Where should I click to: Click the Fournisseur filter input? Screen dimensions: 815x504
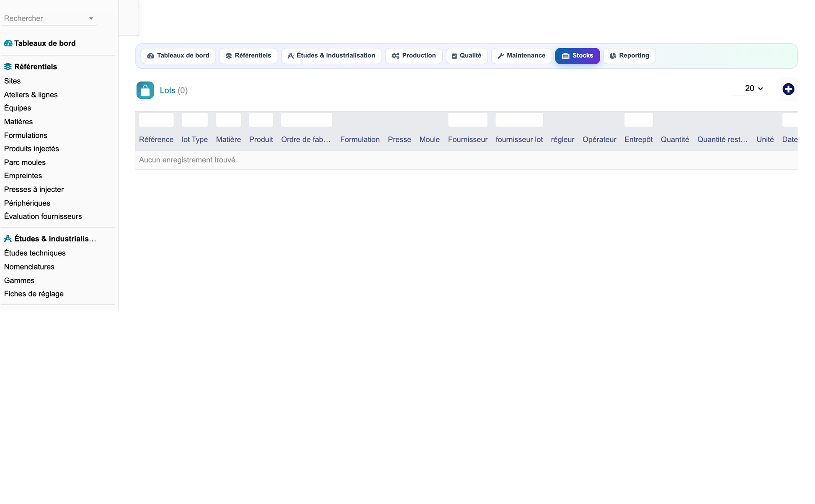coord(468,120)
